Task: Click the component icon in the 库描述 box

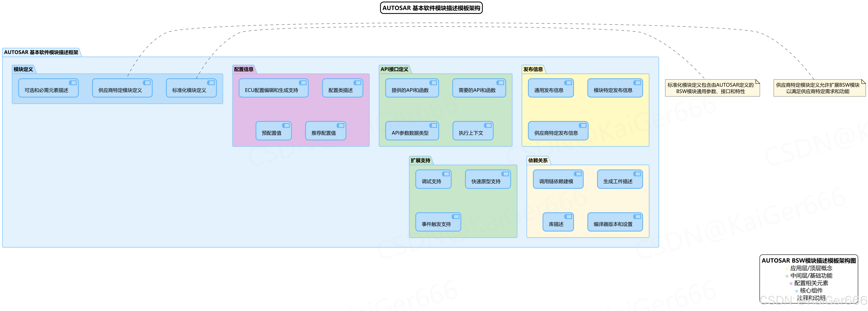Action: (x=568, y=217)
